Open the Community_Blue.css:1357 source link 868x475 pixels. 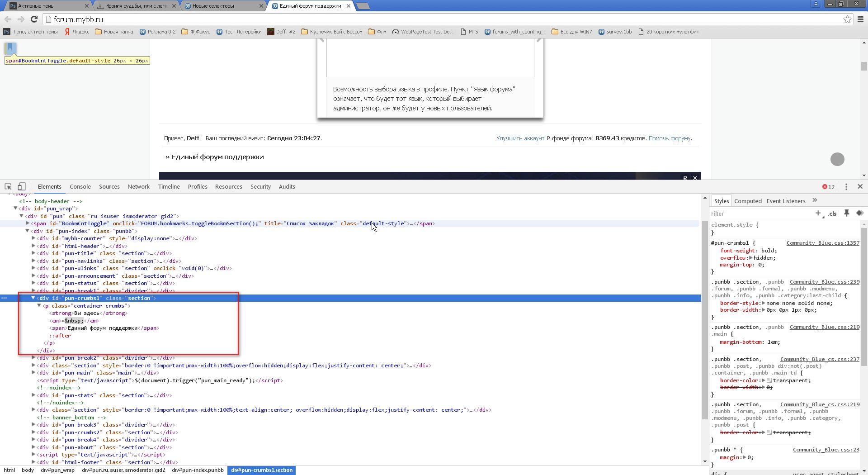point(823,243)
